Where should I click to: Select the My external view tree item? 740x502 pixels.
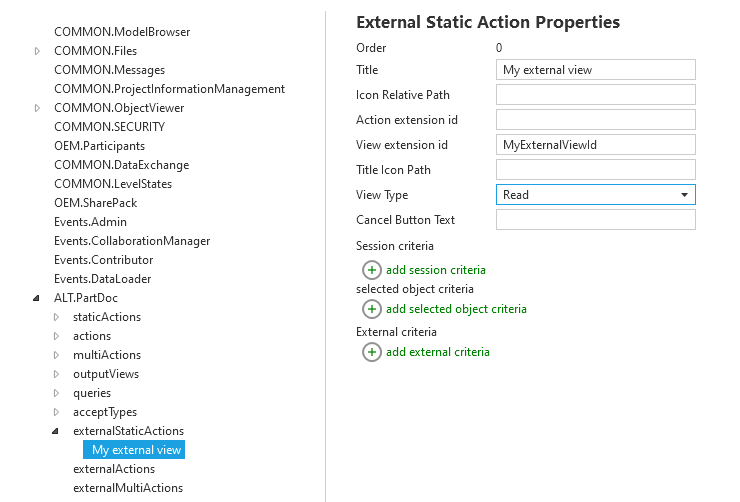pyautogui.click(x=136, y=450)
